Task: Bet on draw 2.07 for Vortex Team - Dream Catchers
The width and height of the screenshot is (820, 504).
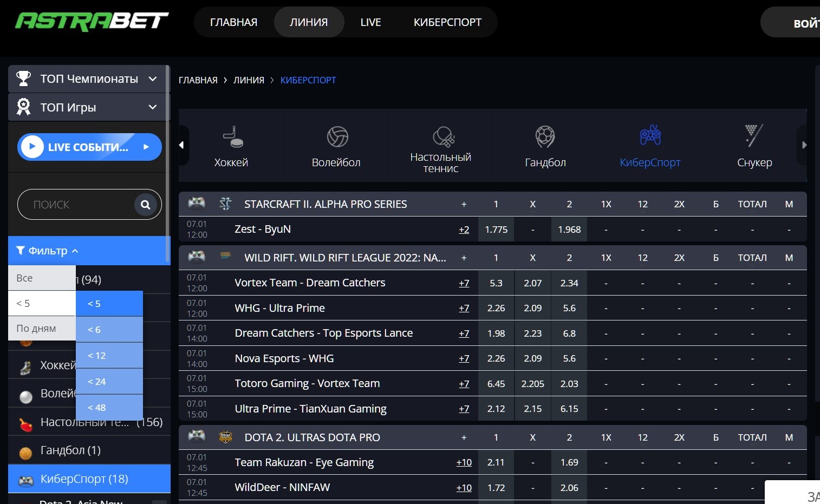Action: click(533, 283)
